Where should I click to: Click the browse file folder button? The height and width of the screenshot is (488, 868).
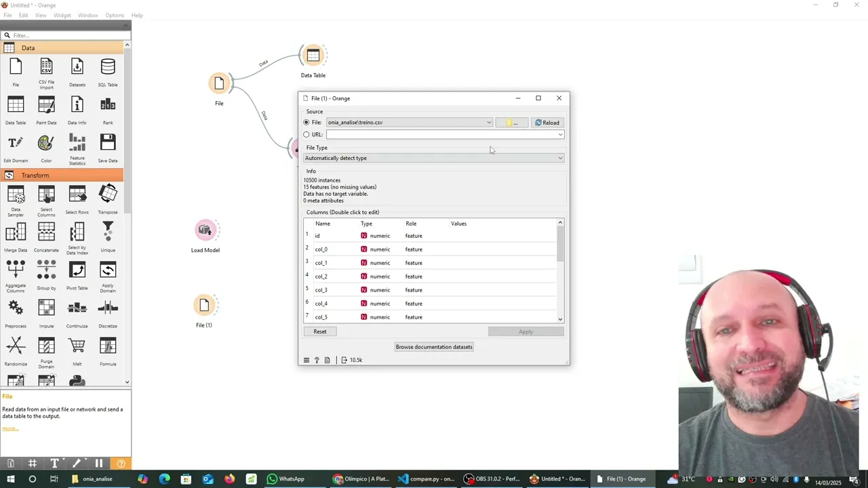click(511, 123)
